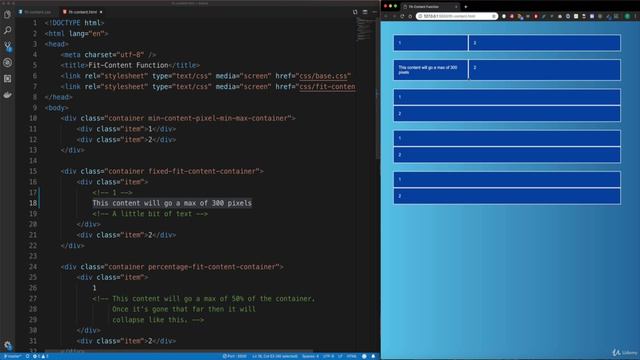The height and width of the screenshot is (360, 640).
Task: Open the browser's three-dot menu
Action: [636, 16]
